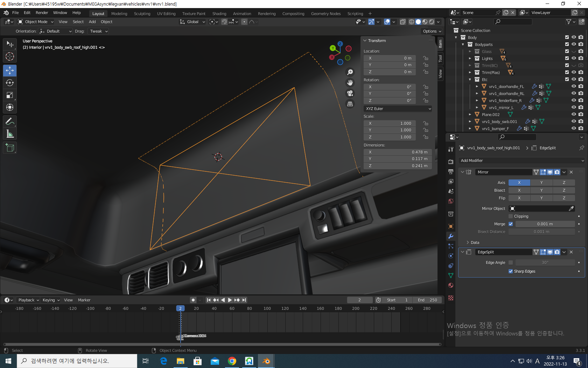Remove the EdgeSplit modifier with the X button
This screenshot has height=368, width=588.
[x=571, y=252]
